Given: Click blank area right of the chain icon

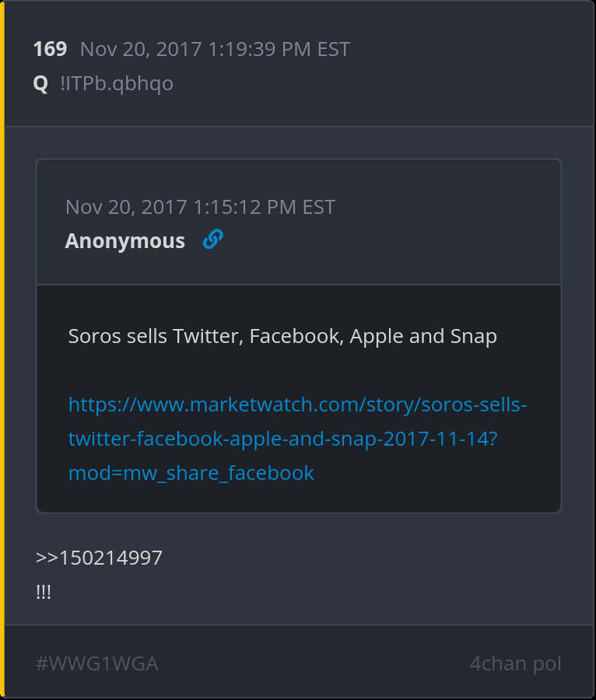Looking at the screenshot, I should (389, 241).
